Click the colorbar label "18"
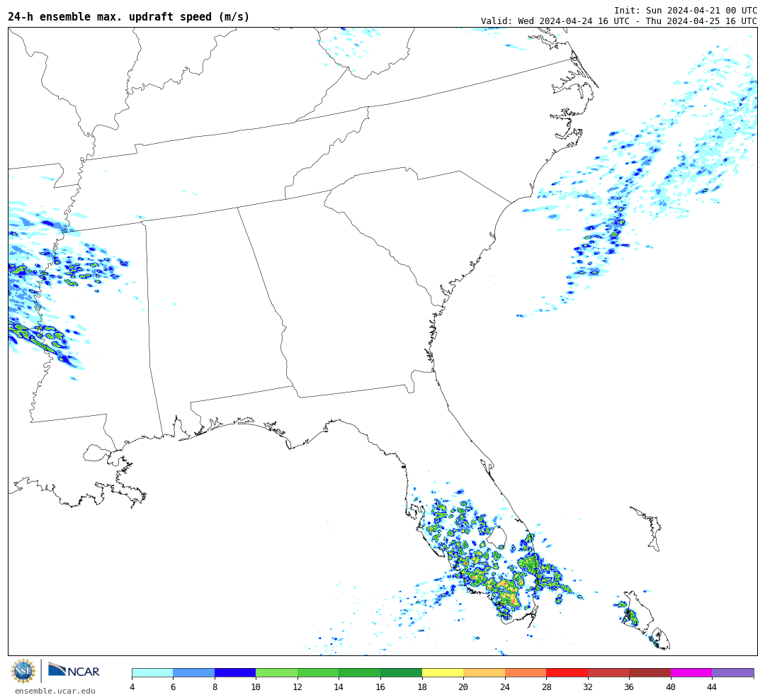 [x=422, y=687]
